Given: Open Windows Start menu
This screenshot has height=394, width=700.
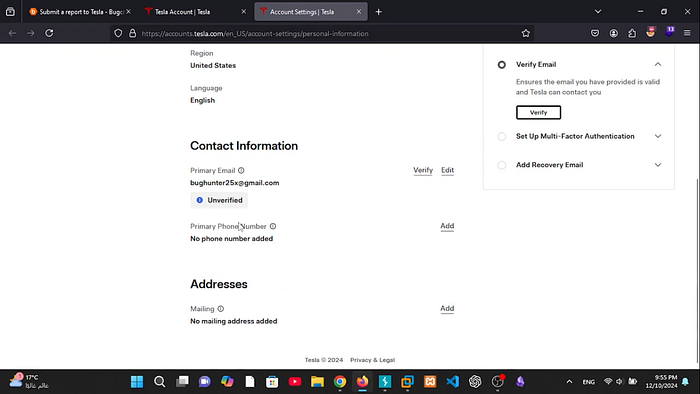Looking at the screenshot, I should [137, 382].
